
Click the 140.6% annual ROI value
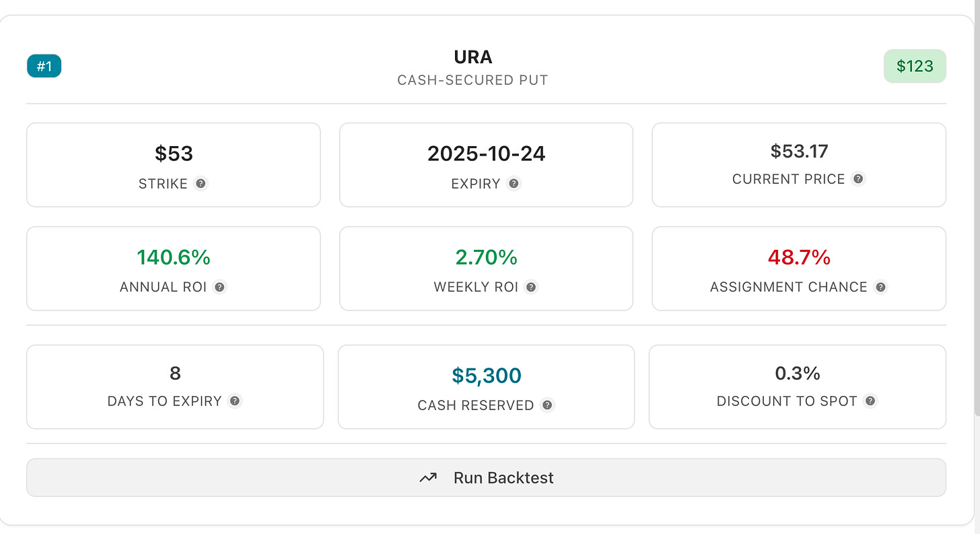coord(174,257)
